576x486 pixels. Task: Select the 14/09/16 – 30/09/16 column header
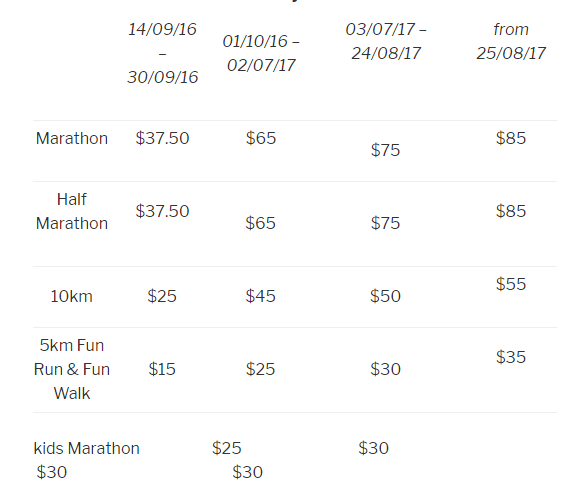[162, 53]
